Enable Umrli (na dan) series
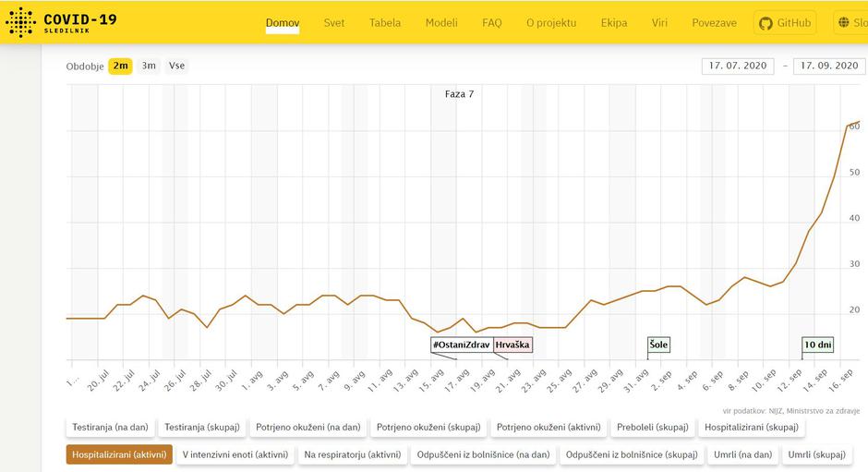Image resolution: width=868 pixels, height=472 pixels. [742, 454]
